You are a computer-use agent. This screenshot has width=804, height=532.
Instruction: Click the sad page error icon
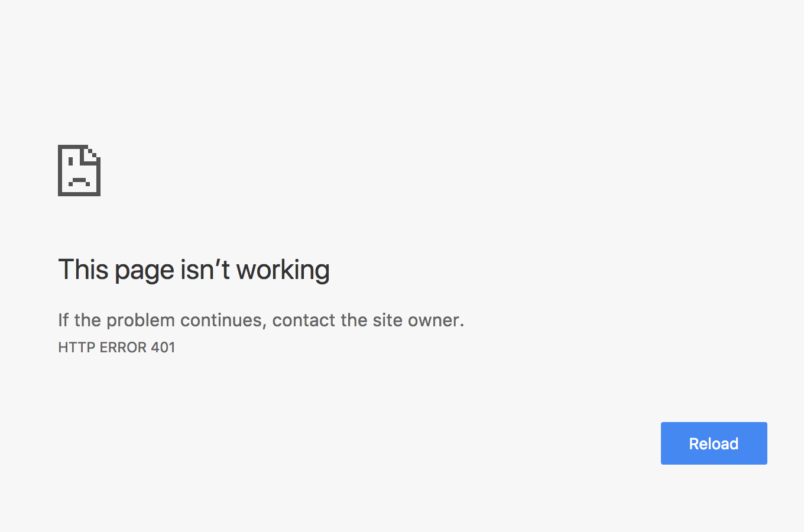pos(79,170)
